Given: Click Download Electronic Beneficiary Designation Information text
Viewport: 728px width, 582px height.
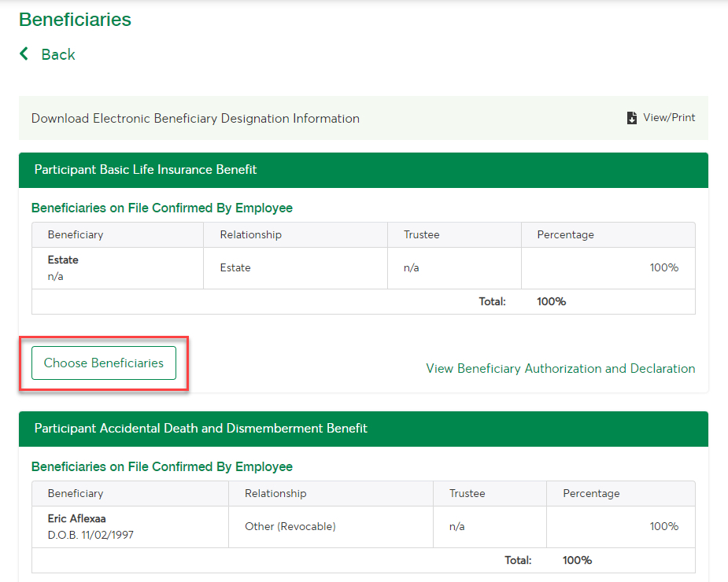Looking at the screenshot, I should click(x=195, y=118).
